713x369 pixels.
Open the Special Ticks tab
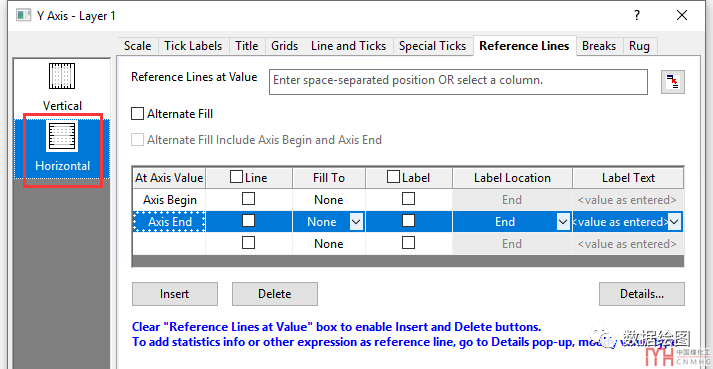click(432, 46)
